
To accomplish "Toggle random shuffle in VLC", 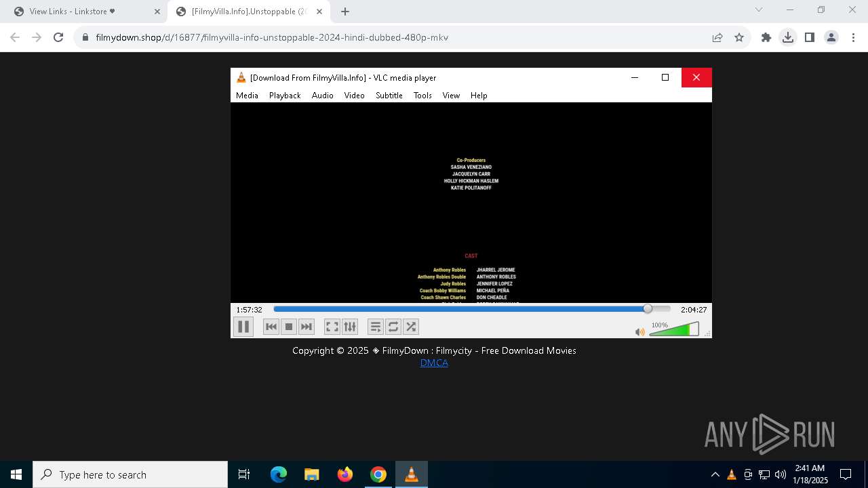I will [411, 327].
